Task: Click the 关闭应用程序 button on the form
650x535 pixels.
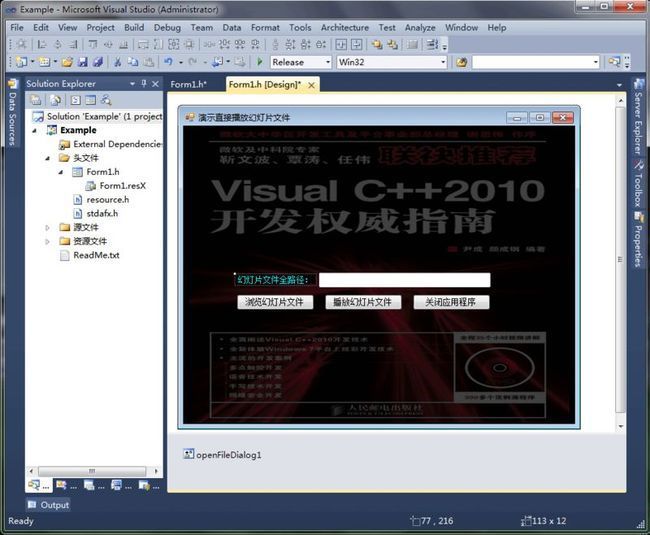Action: pos(451,302)
